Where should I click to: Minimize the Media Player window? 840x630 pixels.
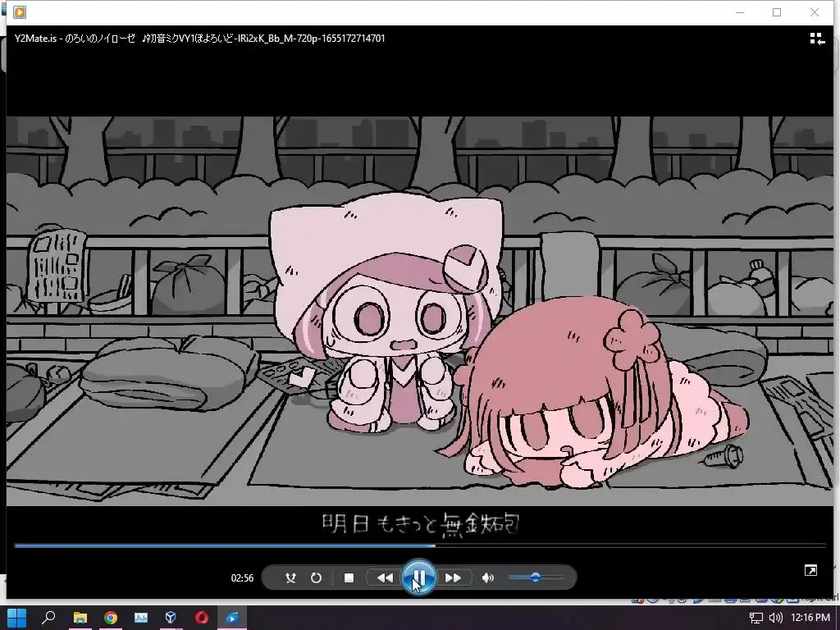click(740, 12)
